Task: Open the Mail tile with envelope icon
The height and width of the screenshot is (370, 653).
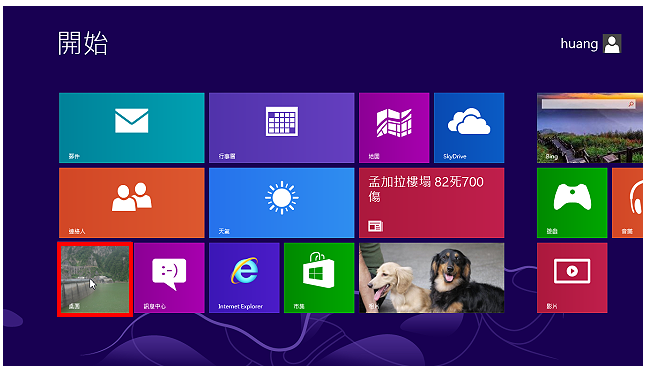Action: point(132,128)
